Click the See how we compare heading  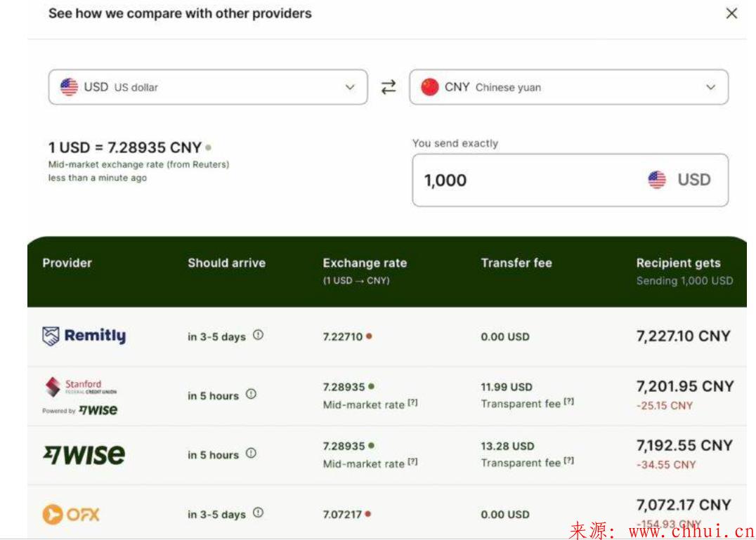[180, 13]
